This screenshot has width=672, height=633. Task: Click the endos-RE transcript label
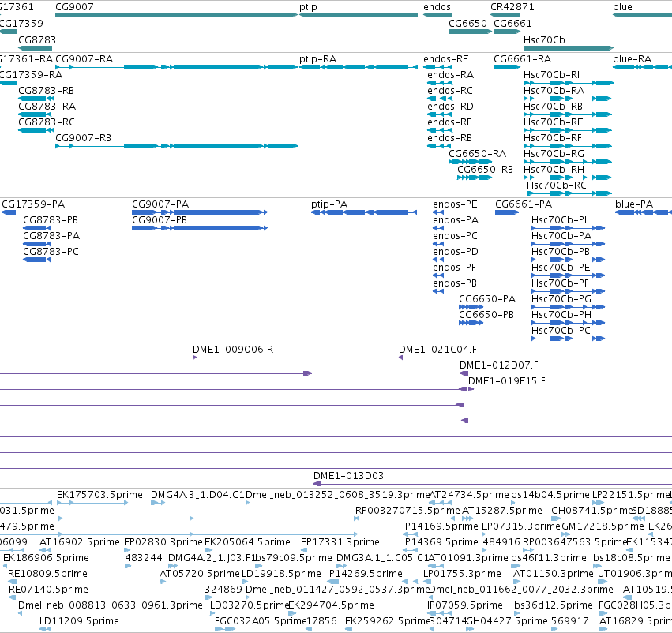[445, 58]
